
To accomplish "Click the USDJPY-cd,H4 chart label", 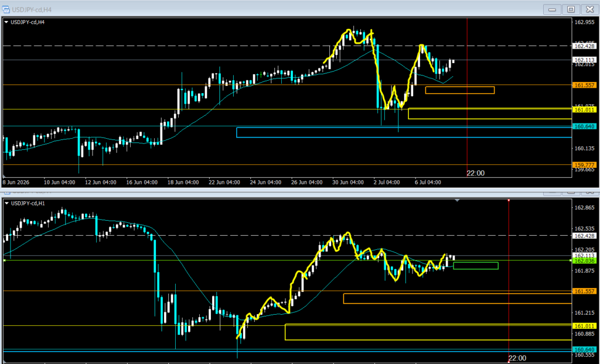I will (x=28, y=22).
